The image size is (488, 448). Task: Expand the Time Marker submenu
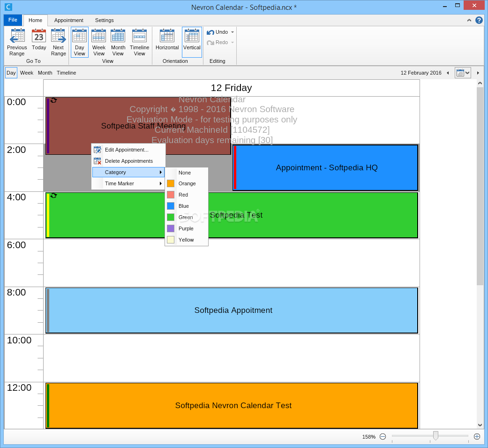[128, 183]
